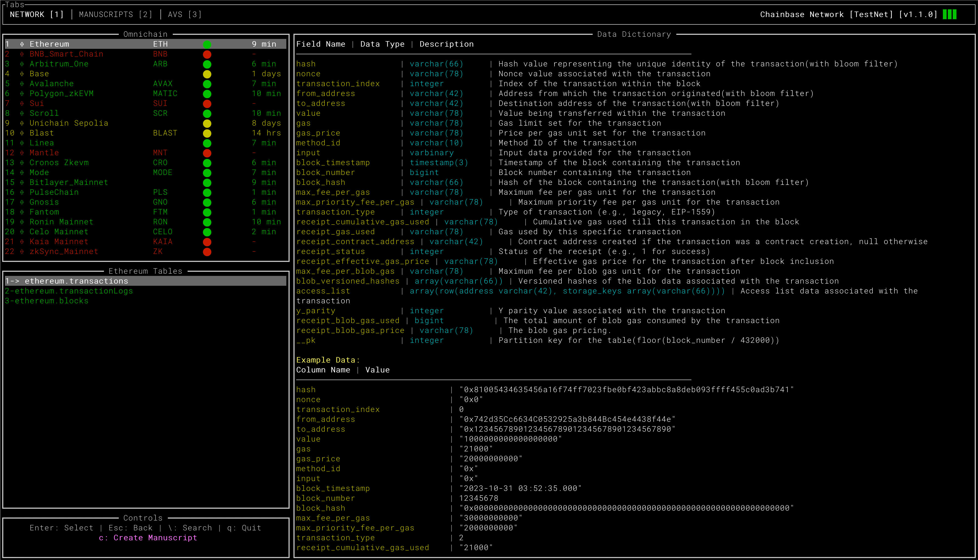Click the '__pk' field row
This screenshot has height=560, width=978.
pyautogui.click(x=538, y=340)
